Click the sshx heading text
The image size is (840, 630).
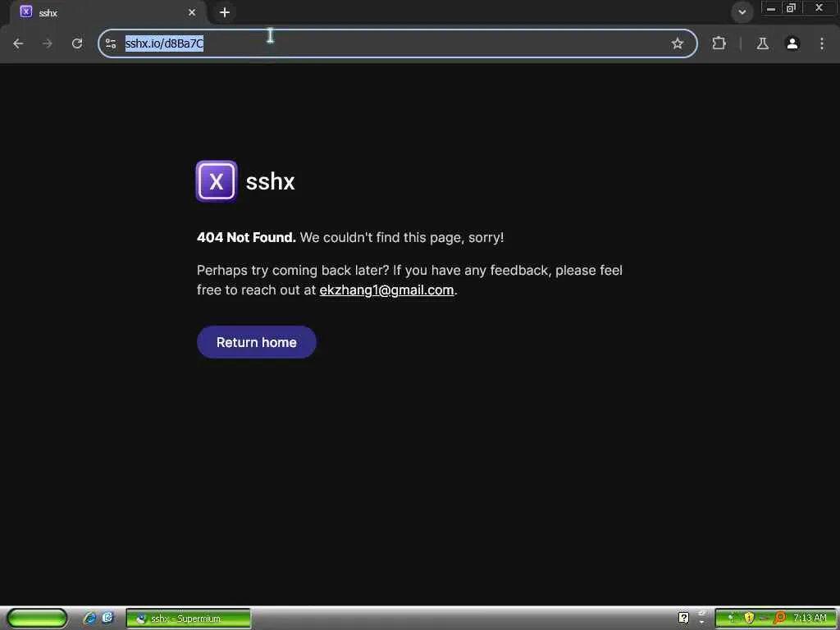click(270, 181)
